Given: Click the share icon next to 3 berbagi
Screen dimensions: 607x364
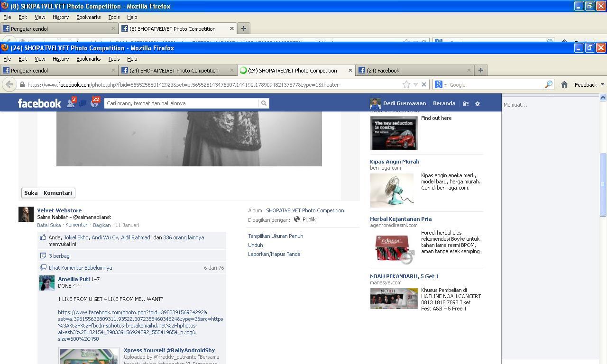Looking at the screenshot, I should (x=43, y=256).
